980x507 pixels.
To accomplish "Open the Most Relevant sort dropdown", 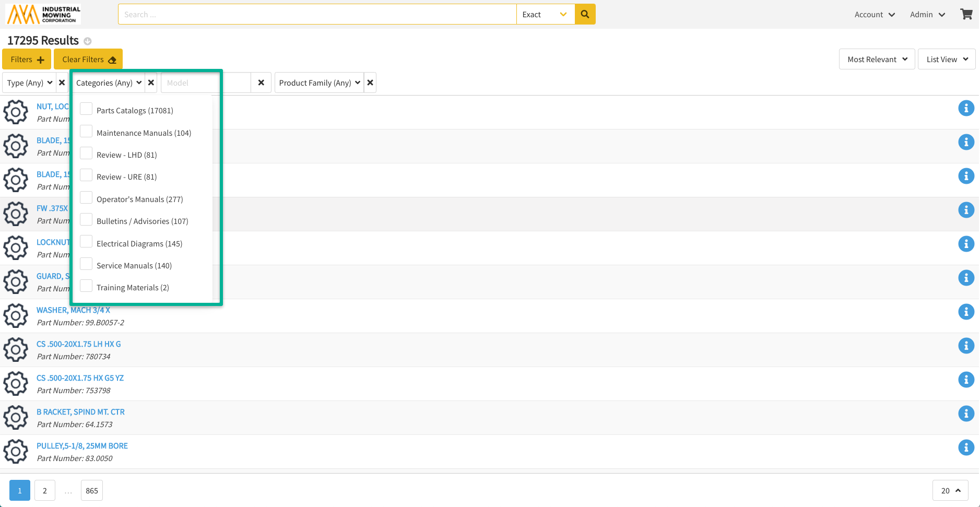I will click(x=877, y=59).
